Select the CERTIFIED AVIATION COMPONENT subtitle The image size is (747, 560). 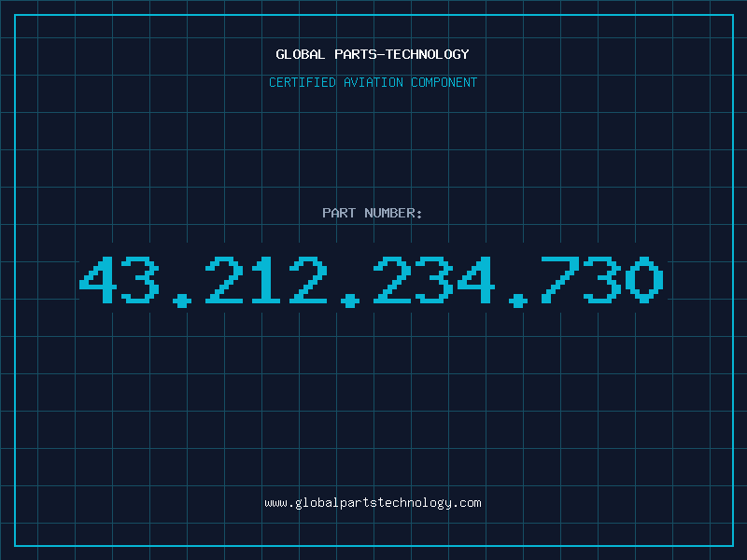click(373, 82)
